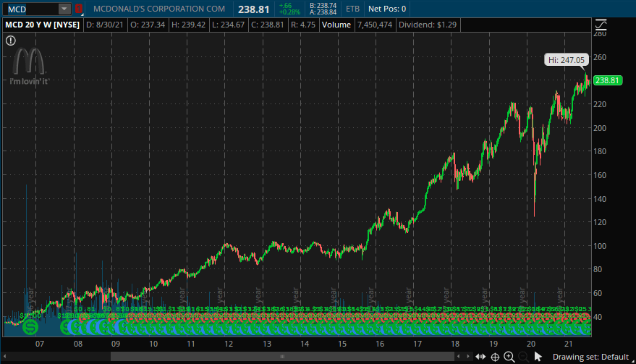Click the MCDONALD'S CORPORATION COM title

click(159, 9)
